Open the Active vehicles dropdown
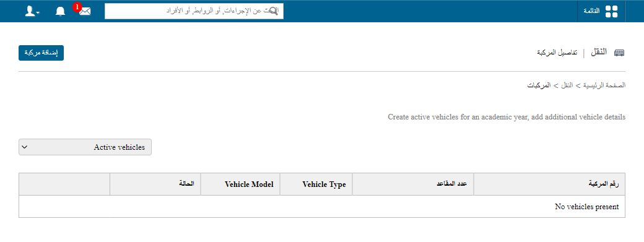This screenshot has height=242, width=644. point(85,147)
